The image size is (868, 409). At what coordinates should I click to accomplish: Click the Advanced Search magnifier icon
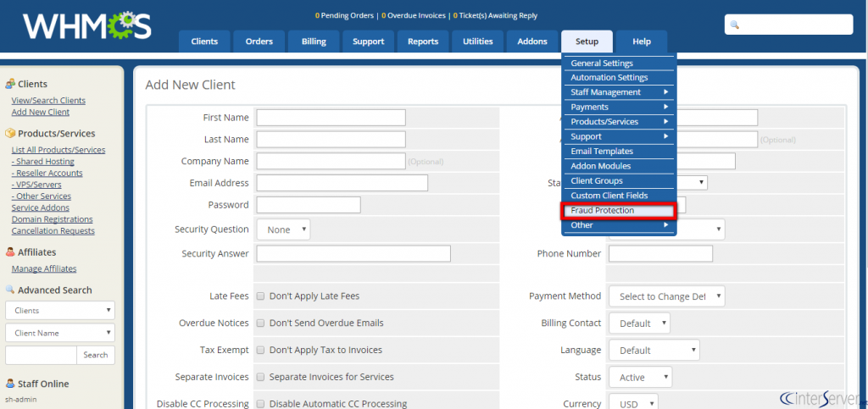pyautogui.click(x=10, y=290)
